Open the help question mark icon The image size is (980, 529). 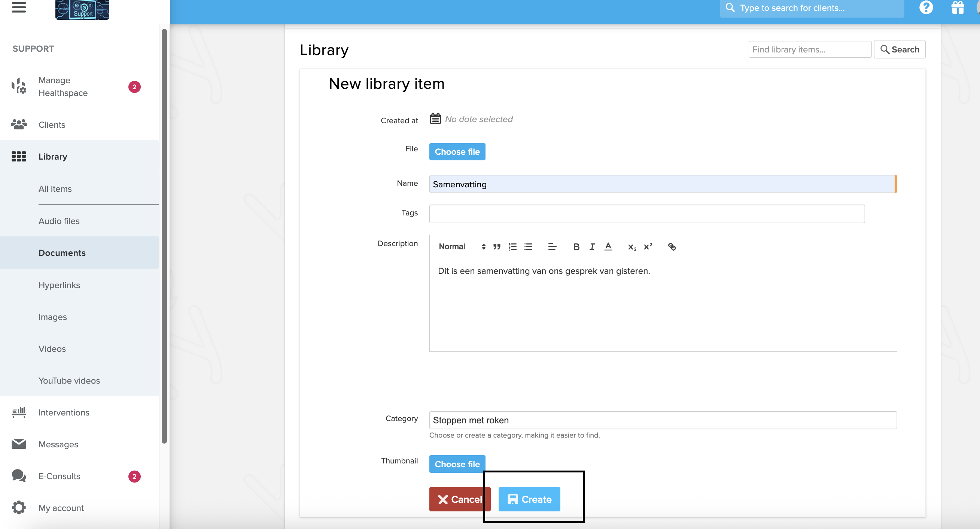pyautogui.click(x=926, y=7)
